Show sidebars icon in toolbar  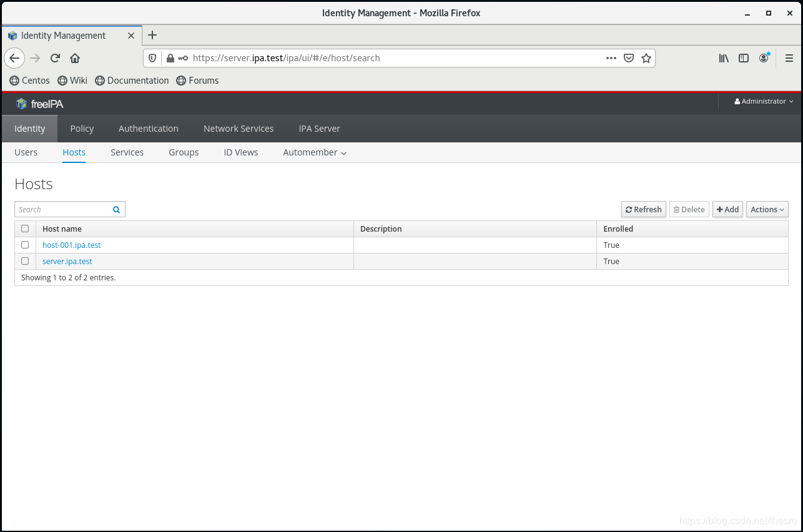(744, 58)
